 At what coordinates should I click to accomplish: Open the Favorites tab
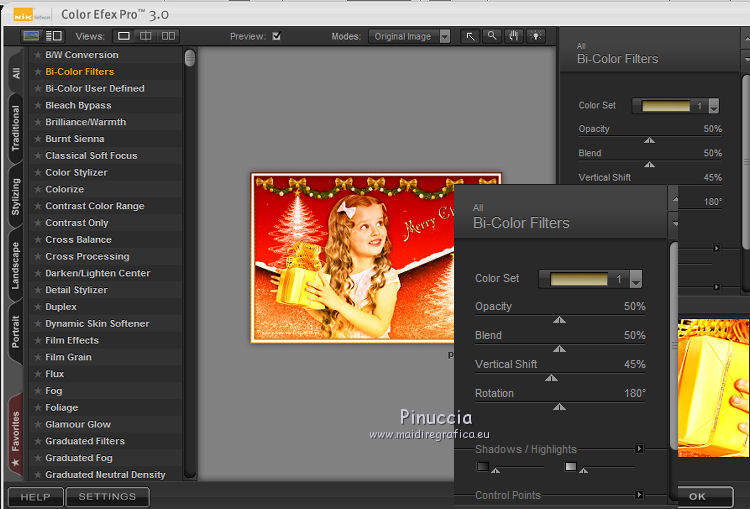15,438
